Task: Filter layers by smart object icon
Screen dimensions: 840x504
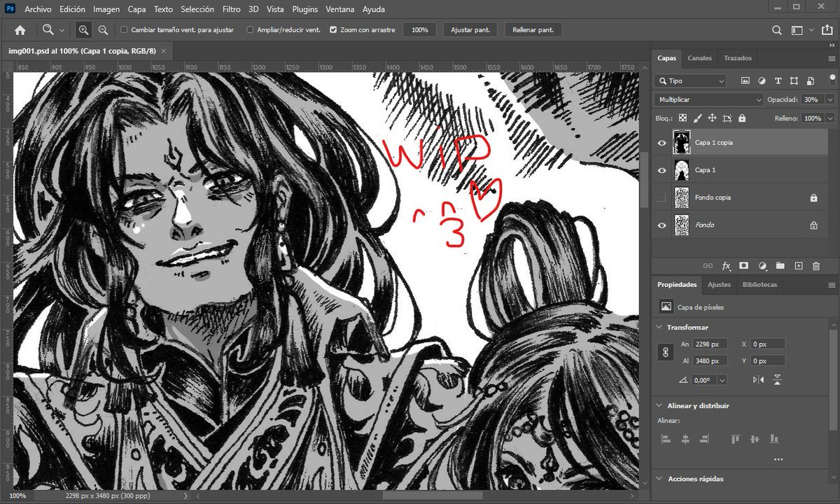Action: pos(810,81)
